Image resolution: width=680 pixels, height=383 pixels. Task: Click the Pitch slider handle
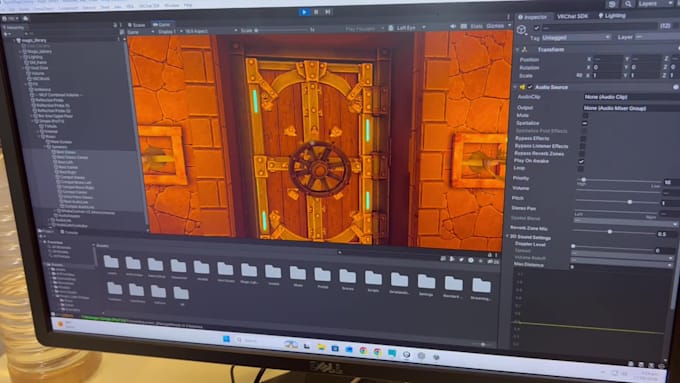coord(630,202)
